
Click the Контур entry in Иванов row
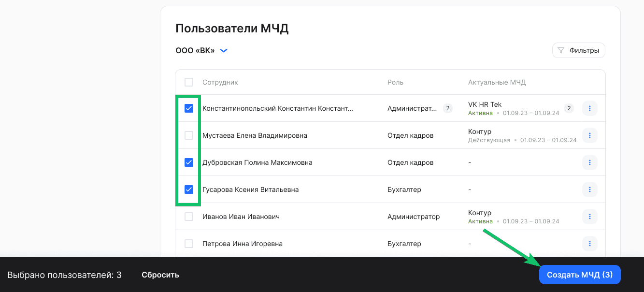click(x=480, y=213)
